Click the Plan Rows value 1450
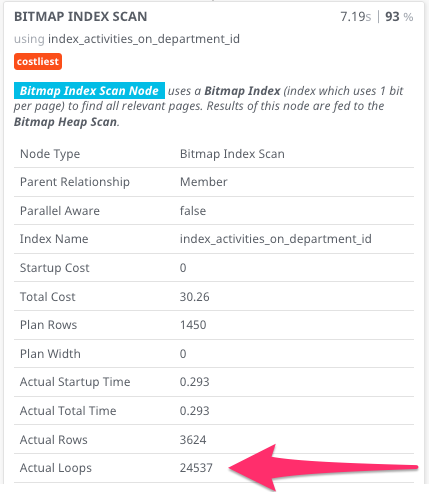Viewport: 429px width, 492px height. pos(193,325)
